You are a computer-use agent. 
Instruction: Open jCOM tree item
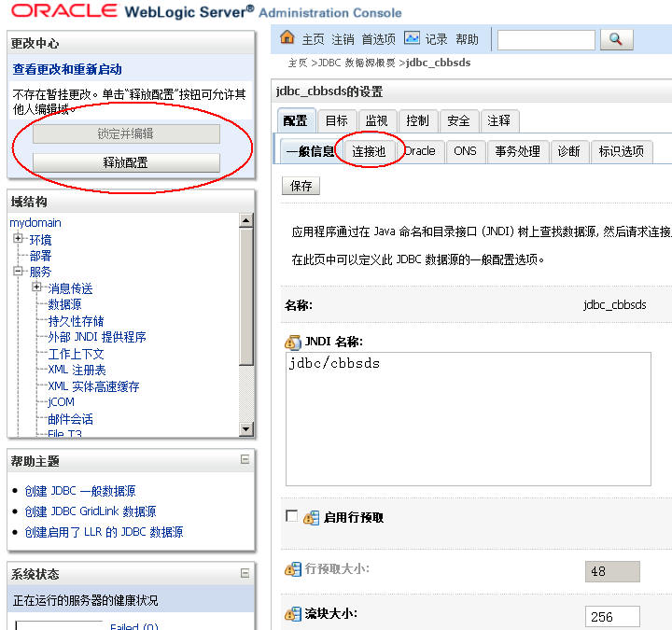(x=61, y=402)
